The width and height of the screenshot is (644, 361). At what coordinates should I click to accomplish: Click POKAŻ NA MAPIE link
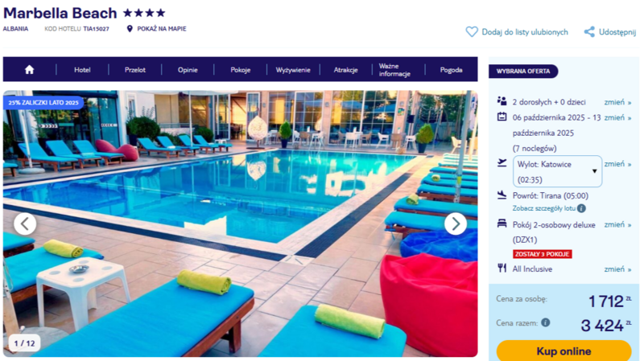point(162,29)
